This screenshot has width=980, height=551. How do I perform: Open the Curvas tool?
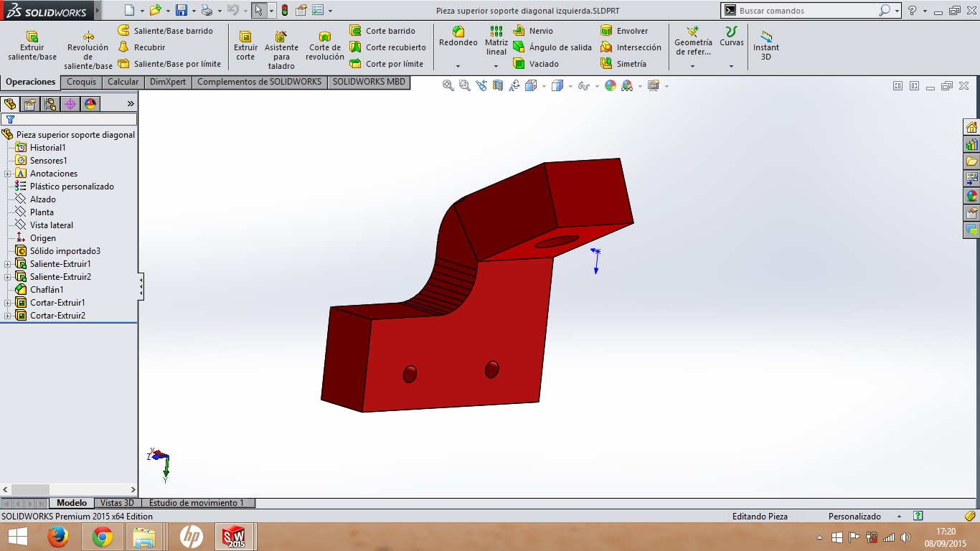(x=732, y=37)
